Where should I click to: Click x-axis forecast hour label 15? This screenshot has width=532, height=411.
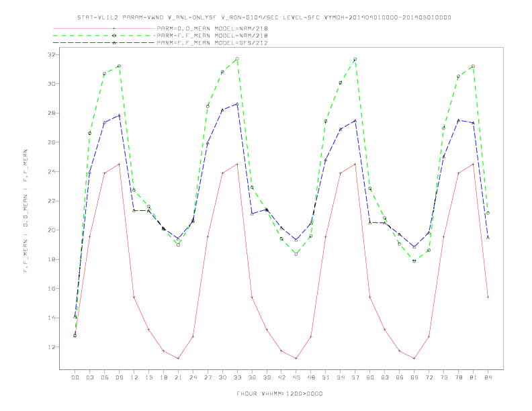click(148, 377)
